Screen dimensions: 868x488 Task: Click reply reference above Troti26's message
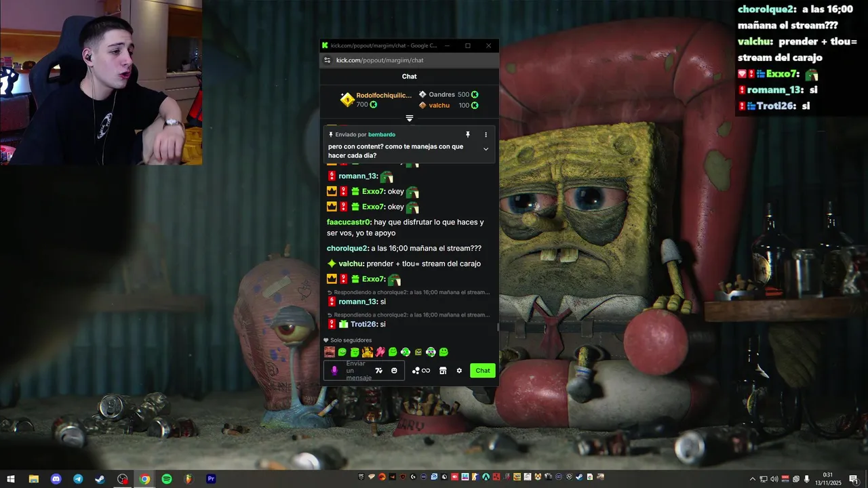pyautogui.click(x=408, y=315)
